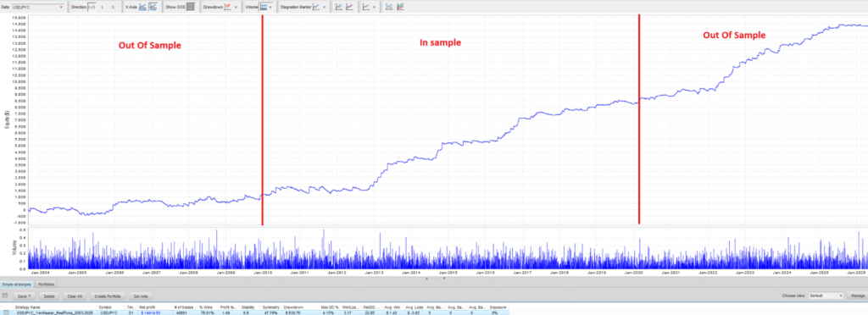Image resolution: width=868 pixels, height=315 pixels.
Task: Click the red-and-blue line chart icon
Action: click(349, 7)
